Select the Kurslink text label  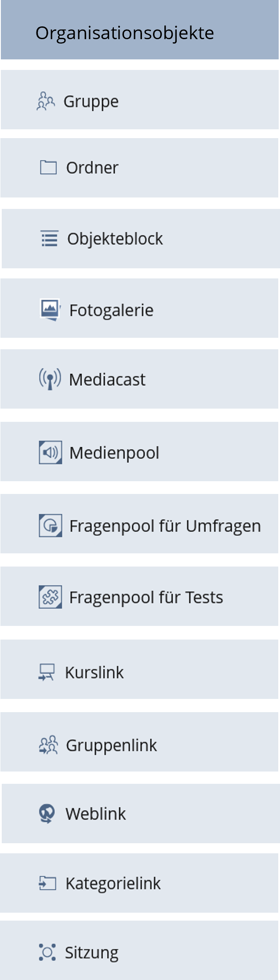95,673
